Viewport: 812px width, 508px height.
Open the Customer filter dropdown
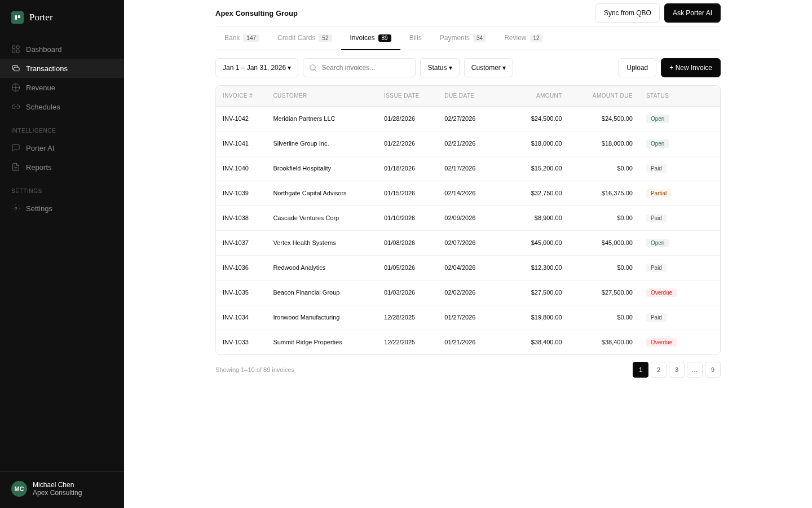click(488, 68)
